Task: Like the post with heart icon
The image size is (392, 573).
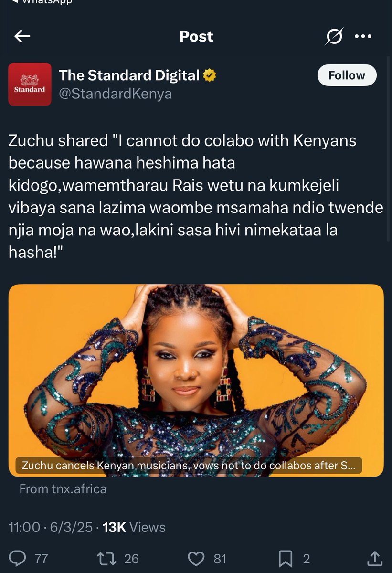Action: point(196,558)
